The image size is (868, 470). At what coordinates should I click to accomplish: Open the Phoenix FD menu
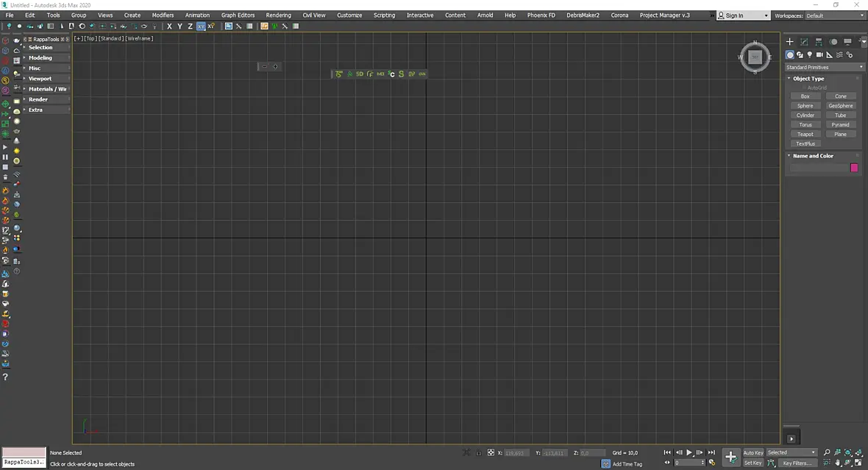pos(541,15)
